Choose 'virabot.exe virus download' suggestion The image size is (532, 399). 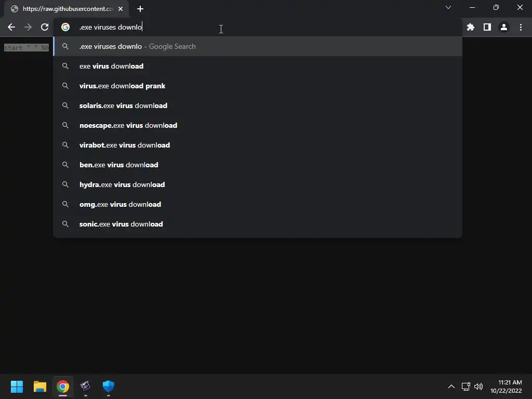pos(258,145)
